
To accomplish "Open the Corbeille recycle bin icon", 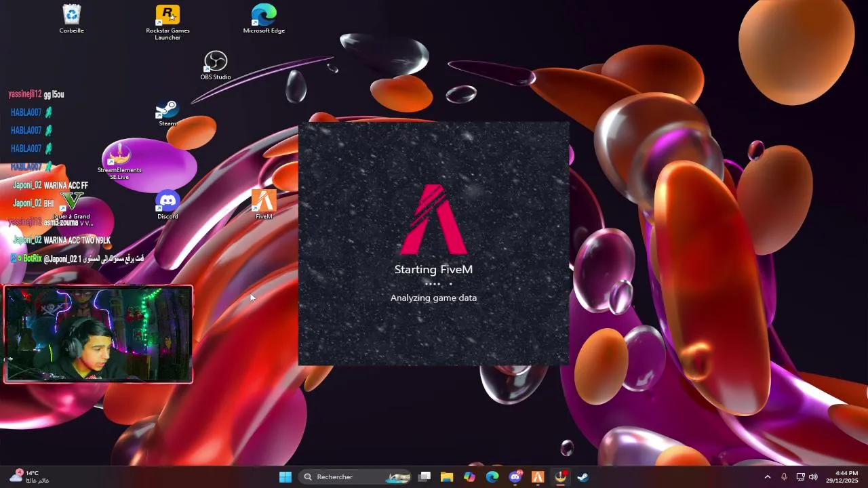I will (x=71, y=19).
